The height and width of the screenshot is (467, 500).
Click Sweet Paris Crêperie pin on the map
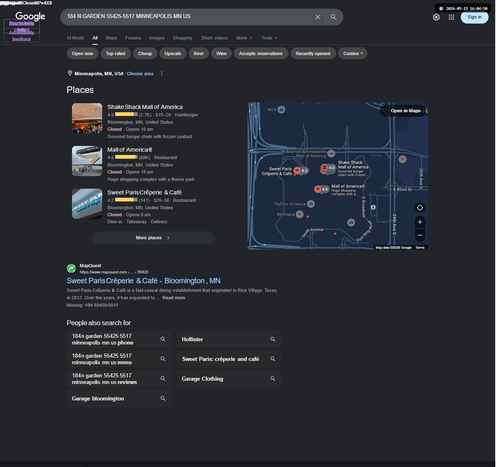297,171
